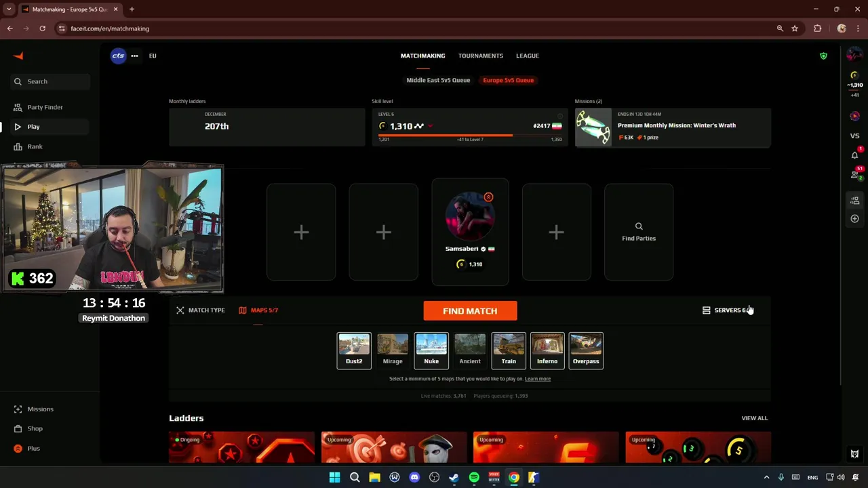Open Steam from the taskbar

[454, 477]
